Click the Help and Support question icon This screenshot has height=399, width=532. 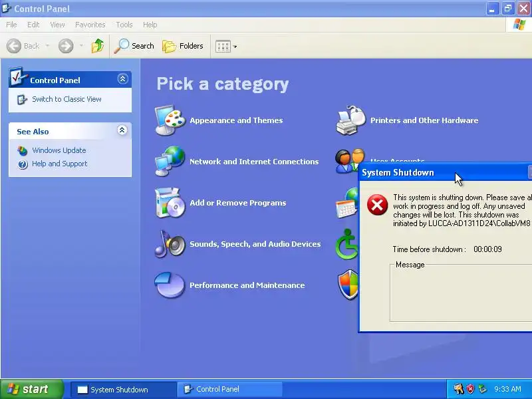click(x=23, y=164)
